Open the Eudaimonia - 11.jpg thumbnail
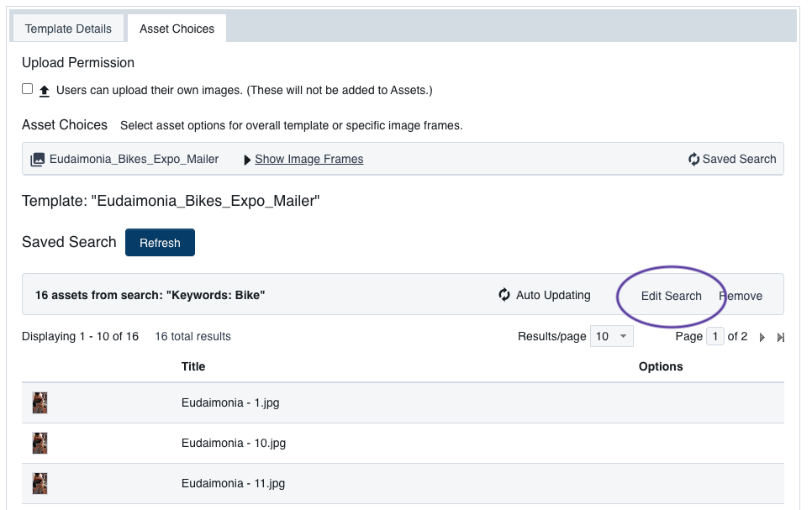The height and width of the screenshot is (510, 812). click(40, 484)
